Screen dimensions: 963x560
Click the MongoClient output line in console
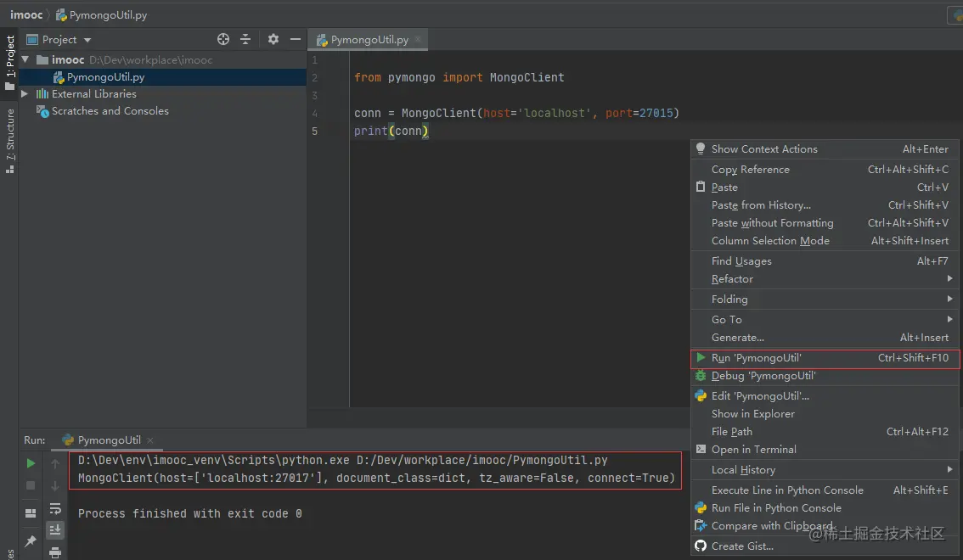[x=376, y=478]
